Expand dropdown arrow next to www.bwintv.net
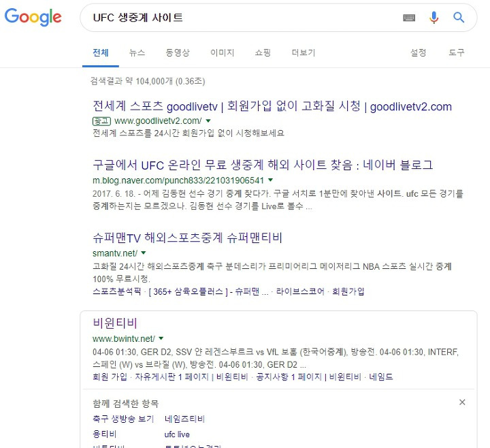490x448 pixels. (x=161, y=338)
